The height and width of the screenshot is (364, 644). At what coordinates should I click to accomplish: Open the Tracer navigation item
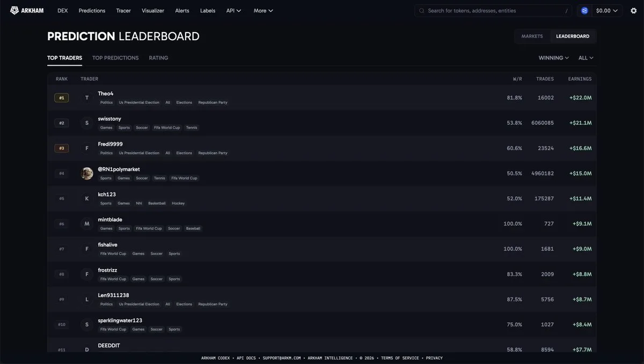[x=123, y=11]
